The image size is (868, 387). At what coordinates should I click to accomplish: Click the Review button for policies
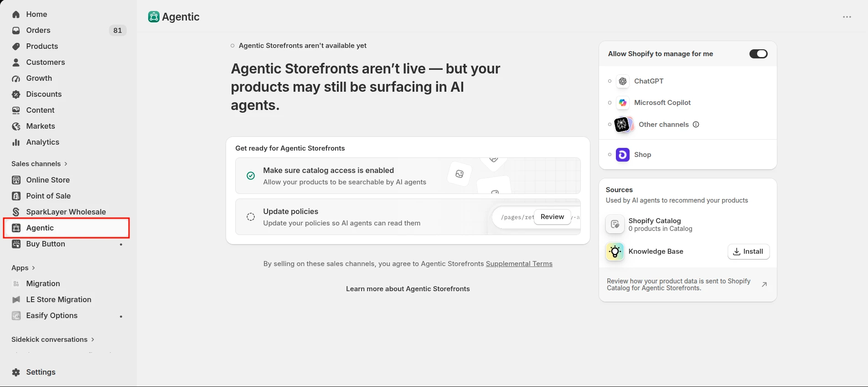tap(552, 217)
